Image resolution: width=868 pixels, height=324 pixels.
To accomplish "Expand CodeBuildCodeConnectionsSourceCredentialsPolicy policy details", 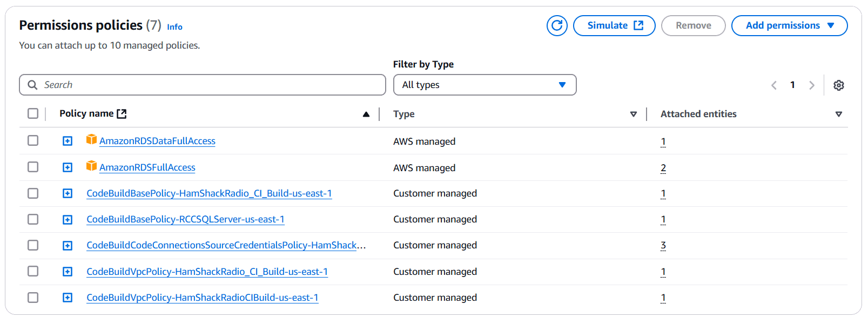I will [x=68, y=246].
